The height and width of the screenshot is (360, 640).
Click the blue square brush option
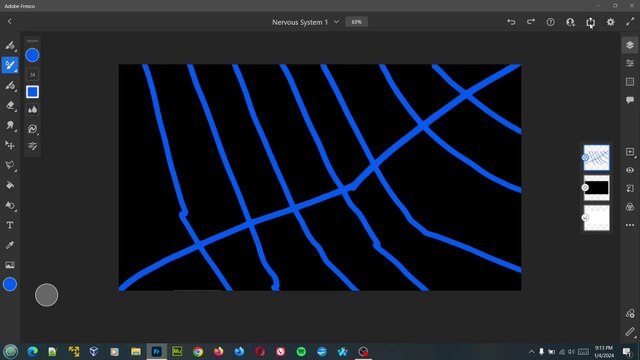point(32,92)
